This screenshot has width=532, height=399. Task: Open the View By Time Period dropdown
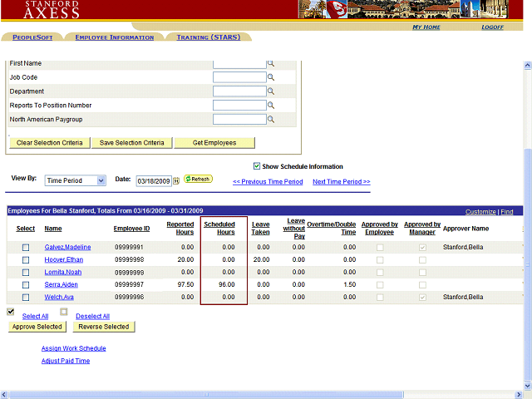coord(76,180)
